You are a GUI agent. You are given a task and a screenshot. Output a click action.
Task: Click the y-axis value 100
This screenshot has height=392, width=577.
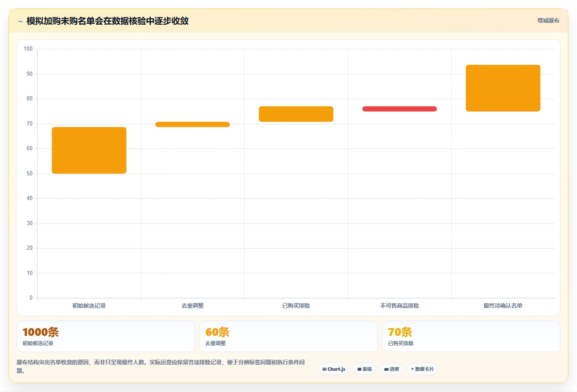tap(28, 49)
